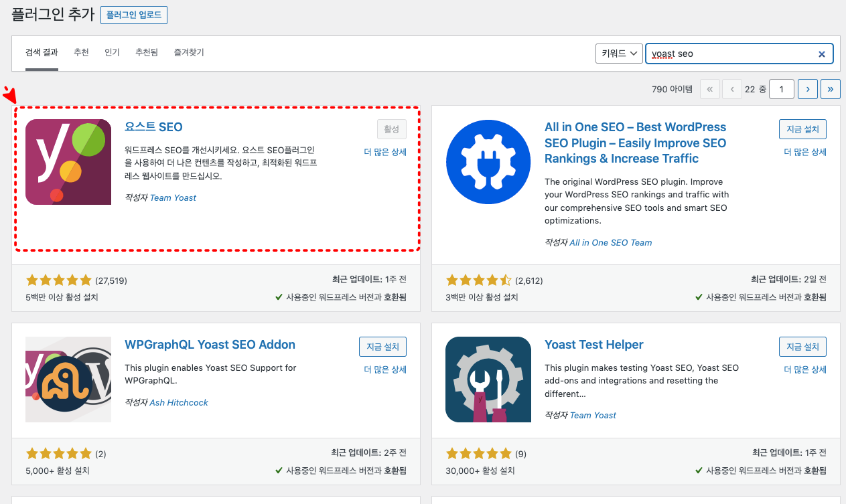Click the Yoast SEO plugin logo icon
Viewport: 846px width, 504px height.
click(x=68, y=162)
